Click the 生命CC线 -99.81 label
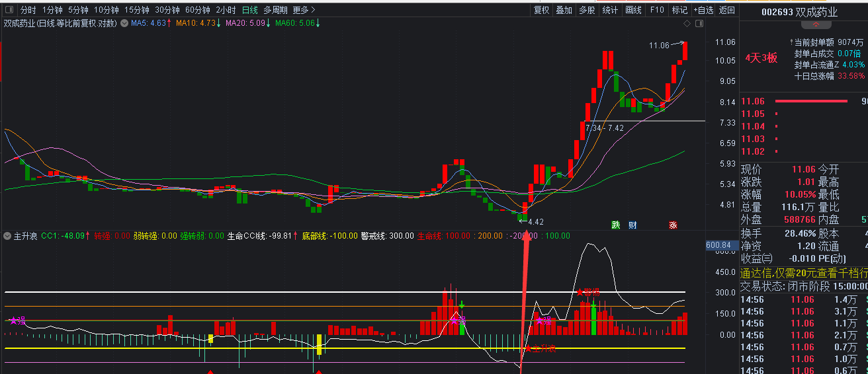This screenshot has height=374, width=868. pyautogui.click(x=261, y=235)
